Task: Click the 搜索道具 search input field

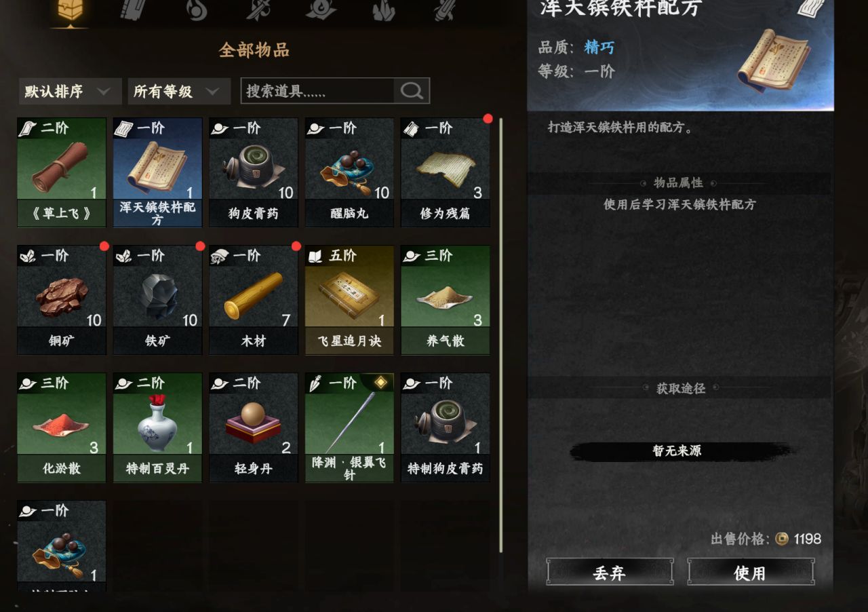Action: (317, 91)
